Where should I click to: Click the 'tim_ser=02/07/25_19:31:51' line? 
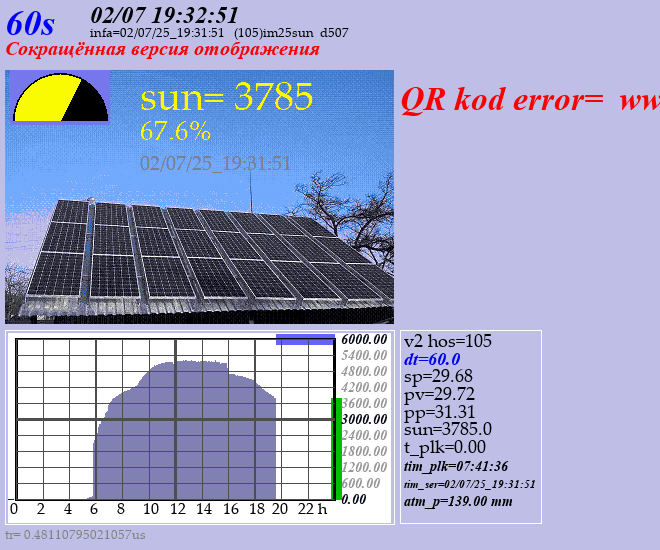coord(469,484)
